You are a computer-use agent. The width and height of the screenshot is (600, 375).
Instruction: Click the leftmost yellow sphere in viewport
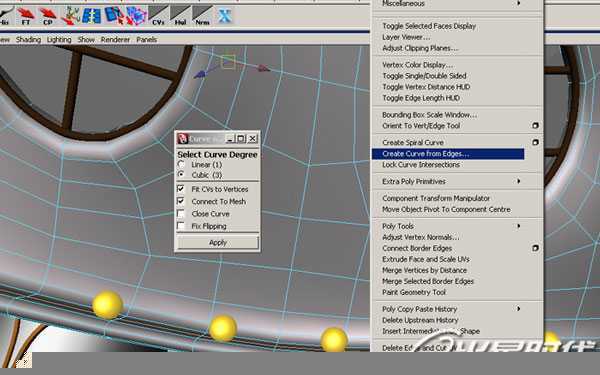click(x=108, y=305)
